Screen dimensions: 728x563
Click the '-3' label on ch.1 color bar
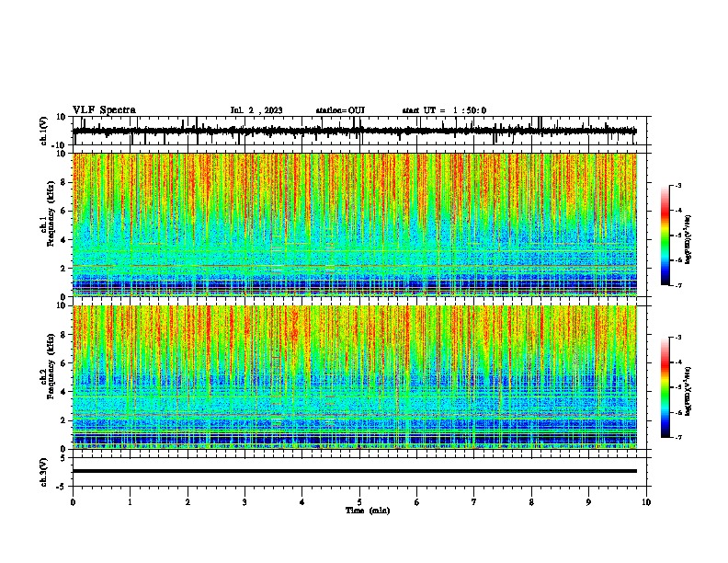pos(678,186)
